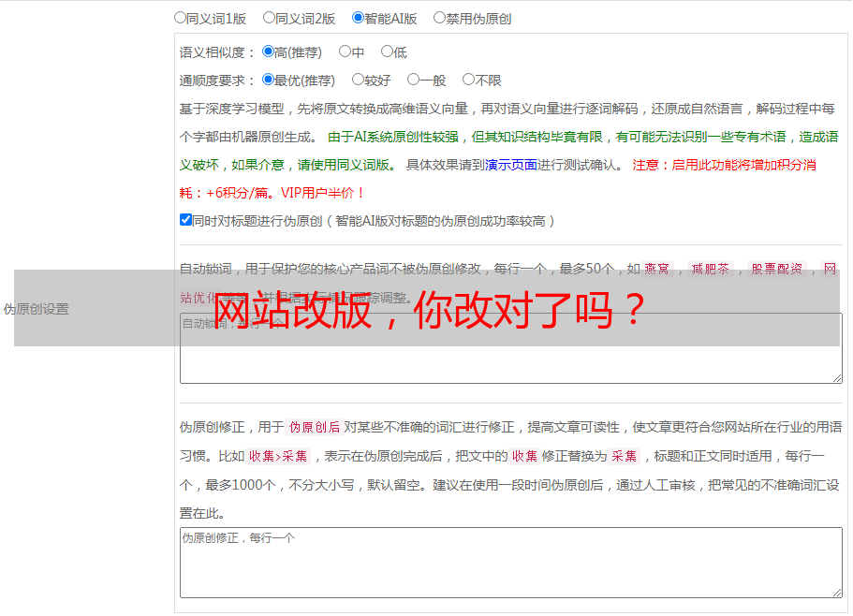853x616 pixels.
Task: Grab resize handle of 伪原创修正 textarea
Action: pyautogui.click(x=837, y=593)
